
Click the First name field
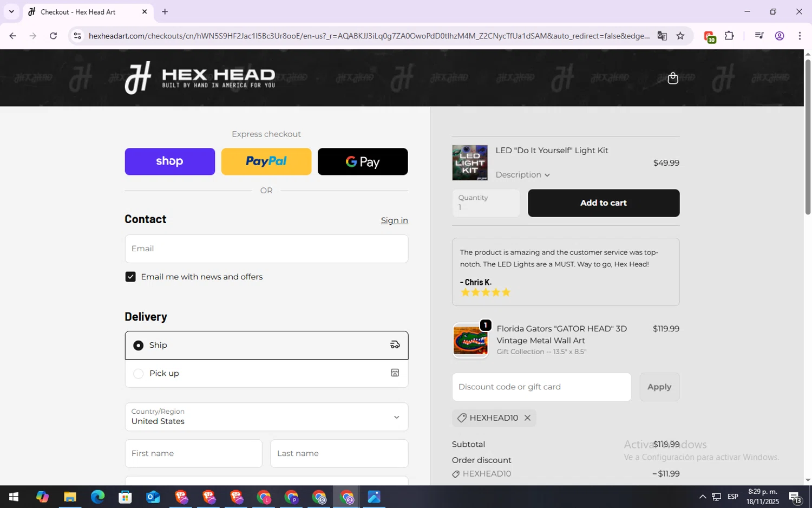click(193, 453)
